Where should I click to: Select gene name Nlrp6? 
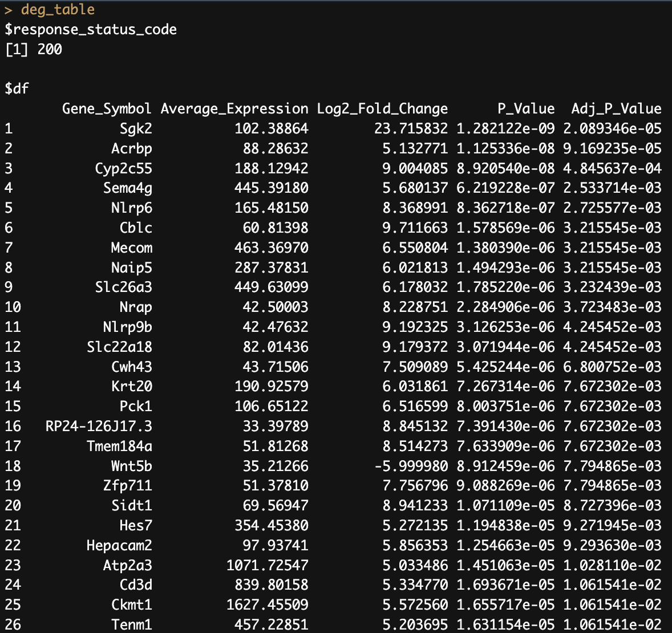[x=132, y=208]
